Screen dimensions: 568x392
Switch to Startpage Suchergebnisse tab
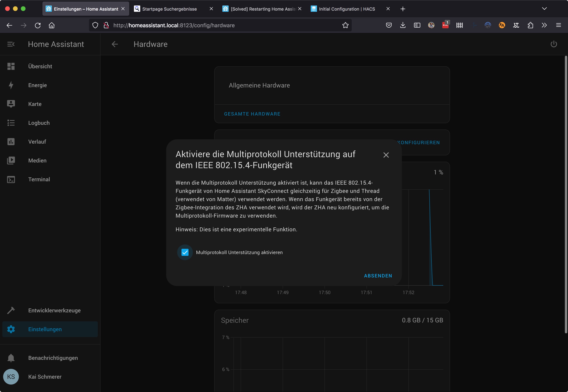[x=169, y=9]
